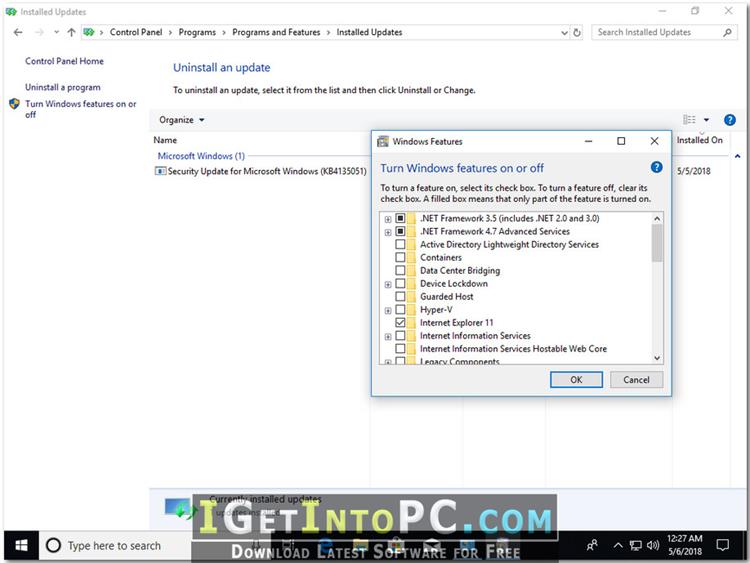This screenshot has width=750, height=563.
Task: Go up one folder level arrow
Action: [71, 33]
